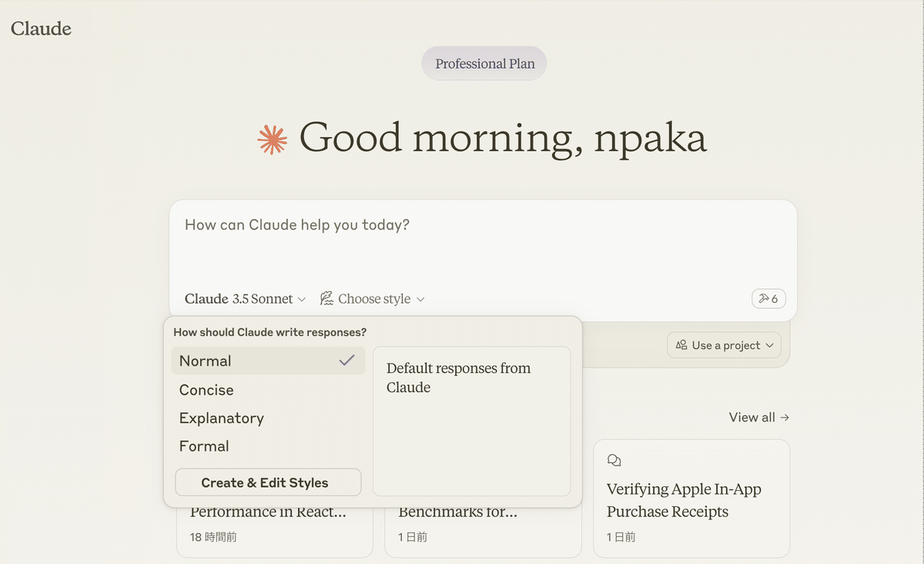Select the checked Normal style option
924x564 pixels.
267,361
